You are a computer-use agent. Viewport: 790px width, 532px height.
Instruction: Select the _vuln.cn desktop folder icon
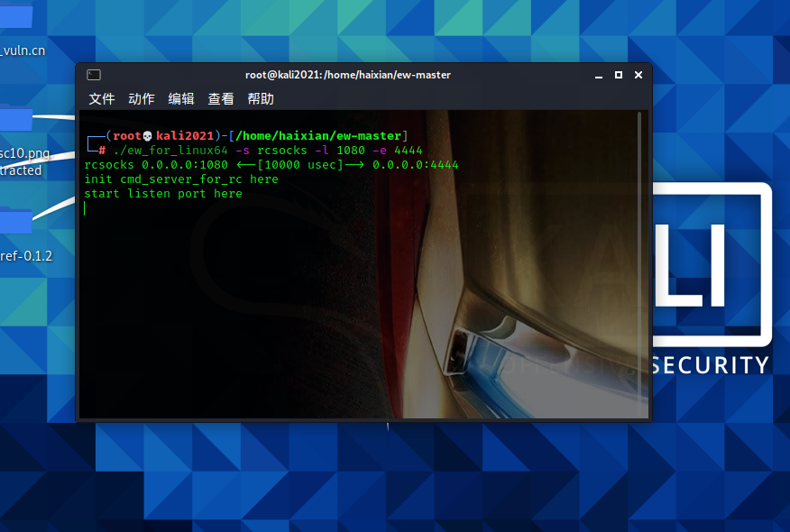coord(16,15)
